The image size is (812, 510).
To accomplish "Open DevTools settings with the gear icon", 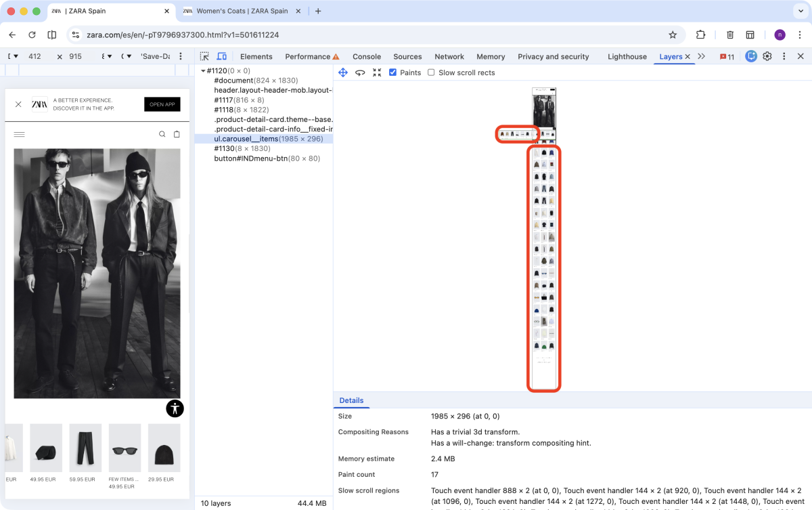I will click(x=767, y=56).
